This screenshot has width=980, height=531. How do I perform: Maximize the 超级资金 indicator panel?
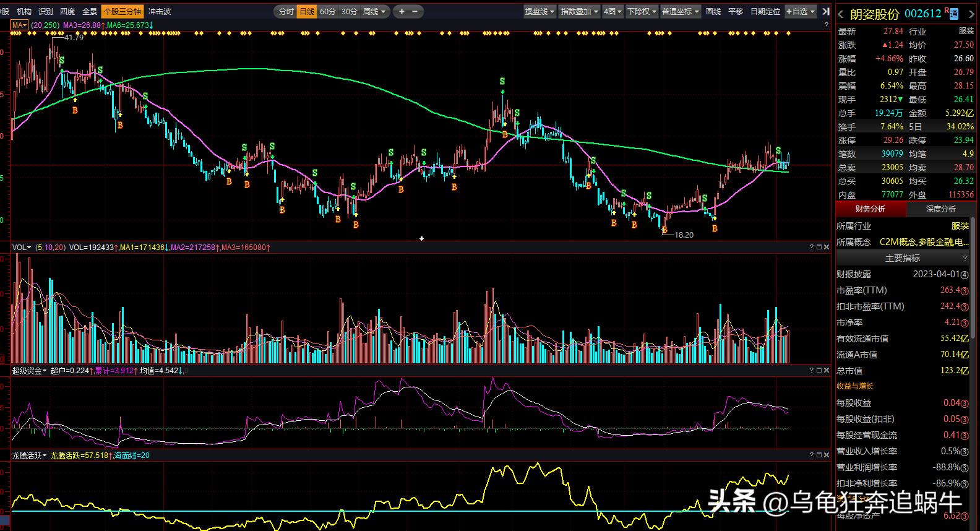(819, 370)
